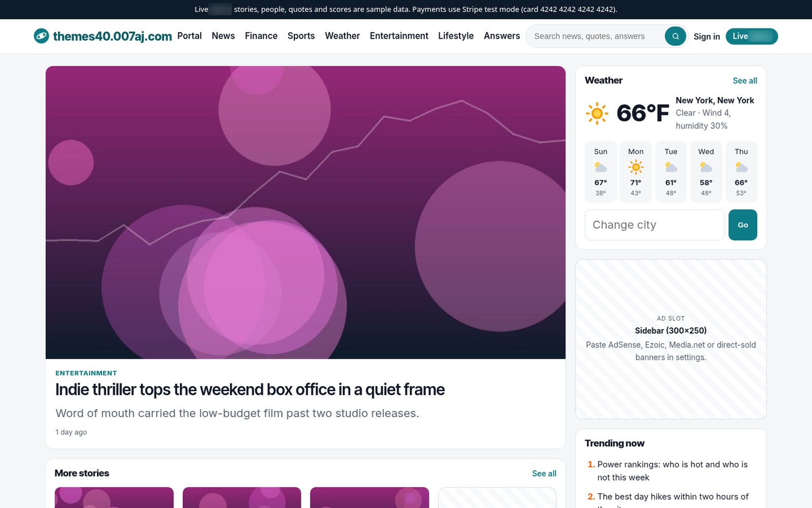The height and width of the screenshot is (508, 812).
Task: Click the ENTERTAINMENT category label
Action: 86,373
